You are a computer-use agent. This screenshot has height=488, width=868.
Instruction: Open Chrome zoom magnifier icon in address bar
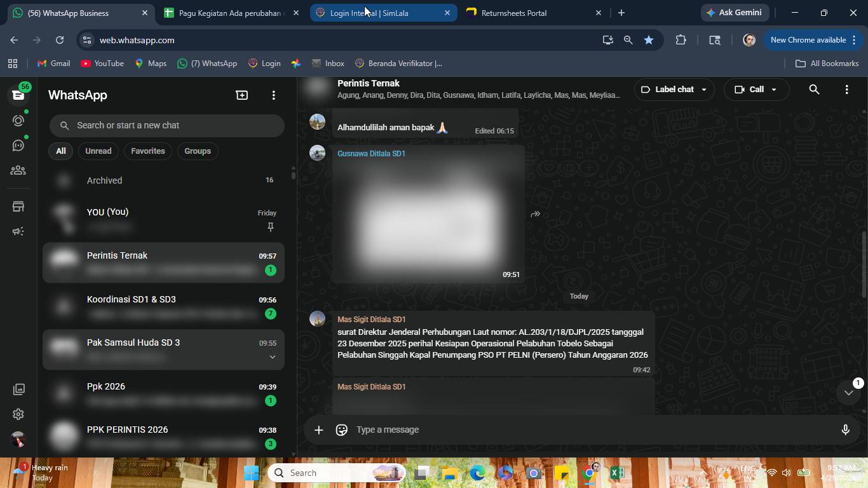click(x=628, y=40)
